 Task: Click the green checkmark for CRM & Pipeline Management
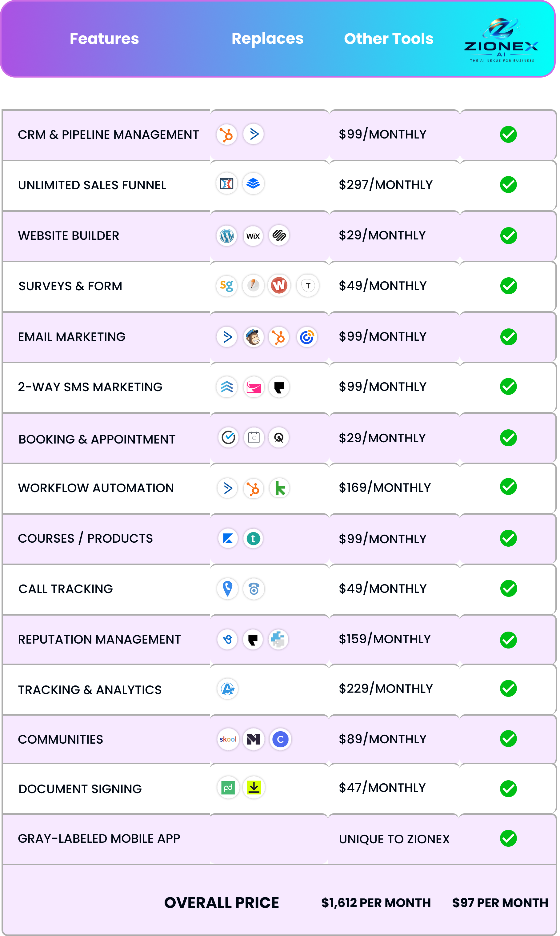(x=508, y=135)
